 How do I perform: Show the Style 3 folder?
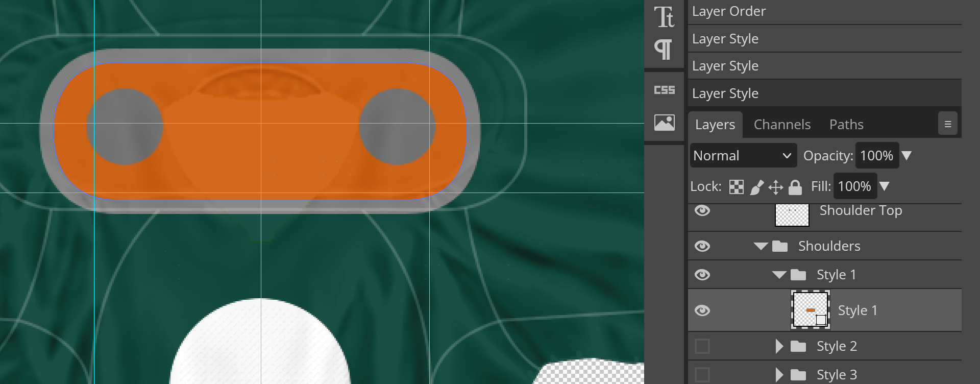tap(702, 375)
